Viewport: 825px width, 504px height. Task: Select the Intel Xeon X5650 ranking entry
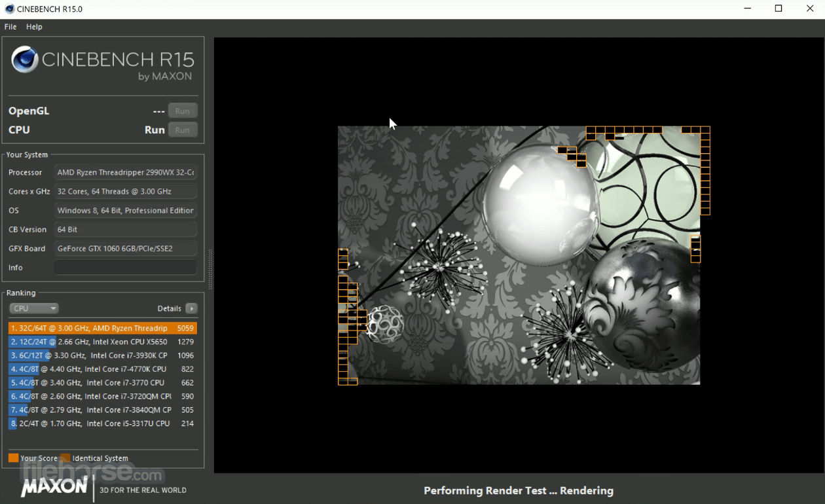coord(103,342)
